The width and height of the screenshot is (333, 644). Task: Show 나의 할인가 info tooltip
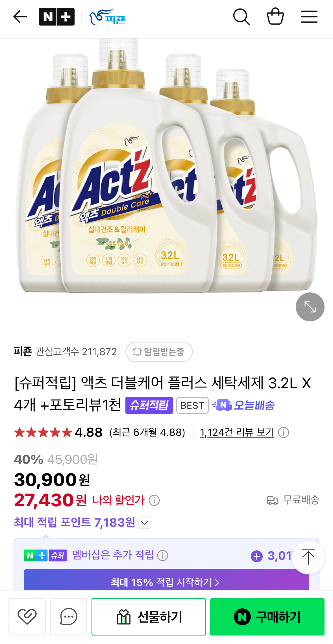(154, 500)
